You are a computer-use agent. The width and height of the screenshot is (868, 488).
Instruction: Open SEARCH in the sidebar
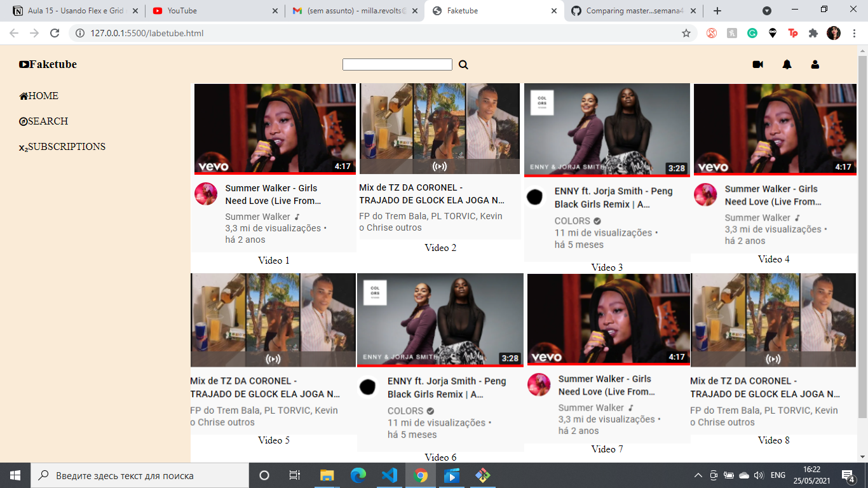[43, 121]
